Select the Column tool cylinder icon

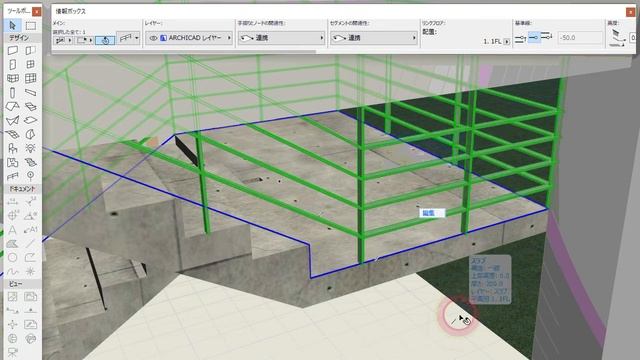(x=13, y=92)
